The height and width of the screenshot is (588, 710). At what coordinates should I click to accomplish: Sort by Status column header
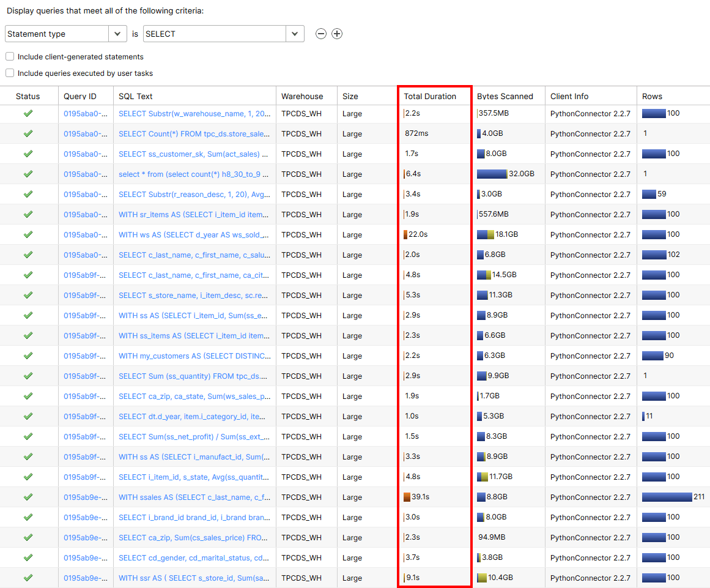pyautogui.click(x=28, y=97)
